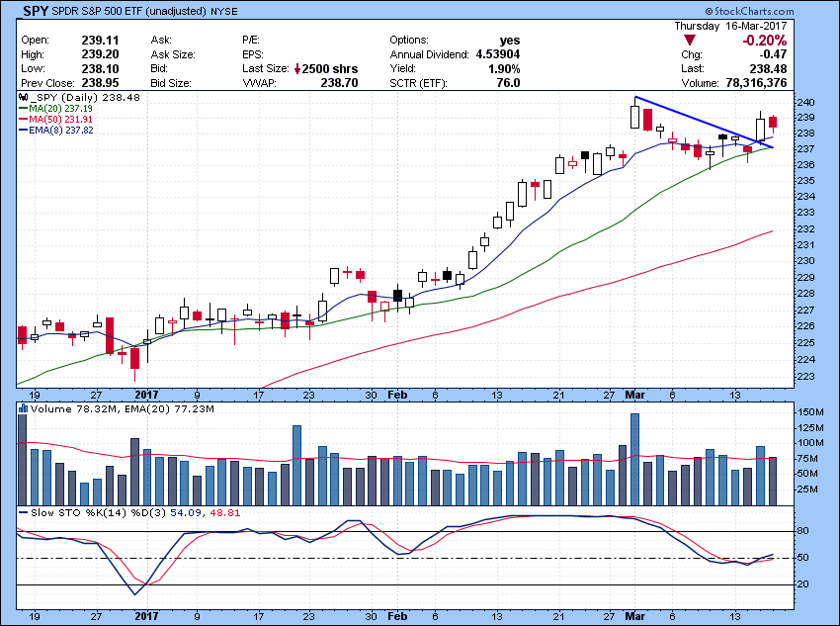
Task: Click the tallest volume bar near 150M
Action: tap(634, 459)
